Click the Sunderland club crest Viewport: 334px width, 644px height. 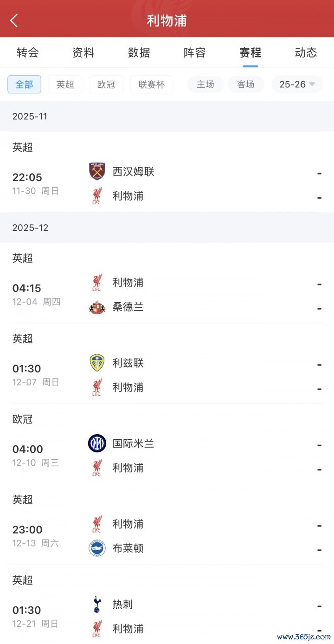click(x=97, y=307)
